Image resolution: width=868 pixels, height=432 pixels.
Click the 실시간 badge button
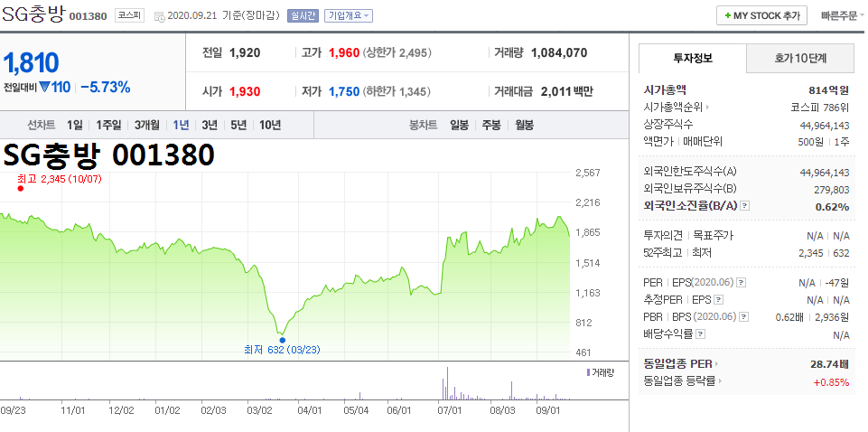click(303, 15)
